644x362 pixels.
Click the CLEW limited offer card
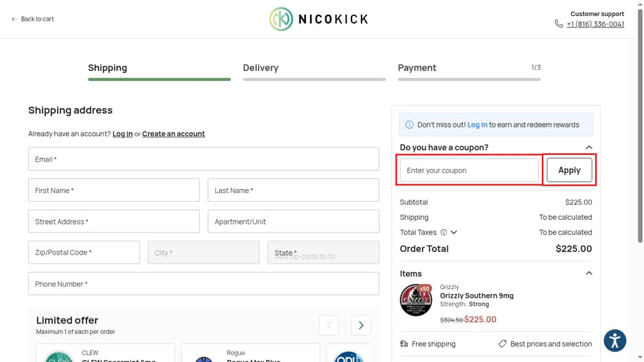point(105,353)
